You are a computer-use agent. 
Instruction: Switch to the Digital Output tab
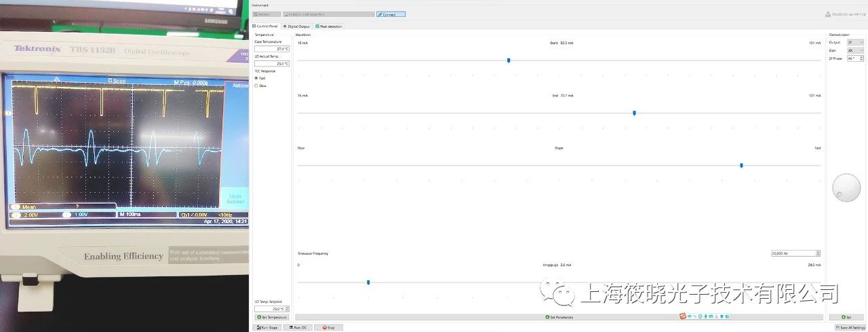(x=296, y=26)
